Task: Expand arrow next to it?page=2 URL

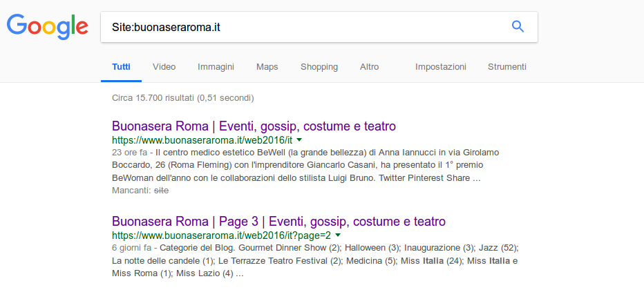Action: click(x=338, y=235)
